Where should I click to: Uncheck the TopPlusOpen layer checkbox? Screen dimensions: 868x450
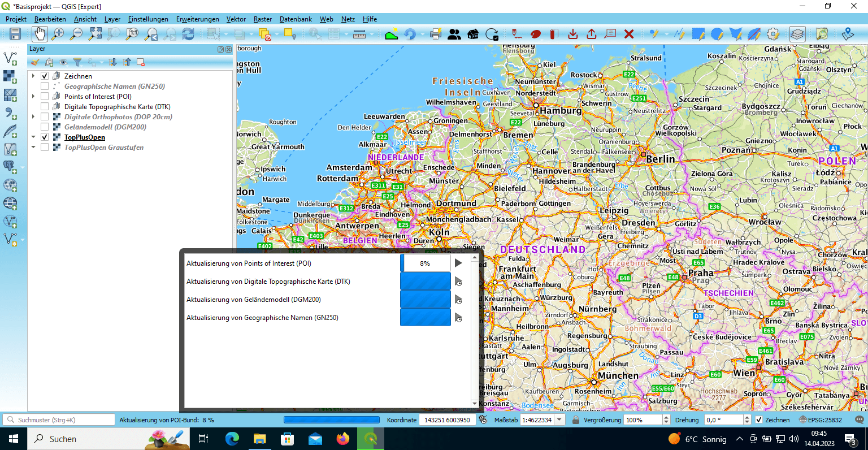(45, 137)
